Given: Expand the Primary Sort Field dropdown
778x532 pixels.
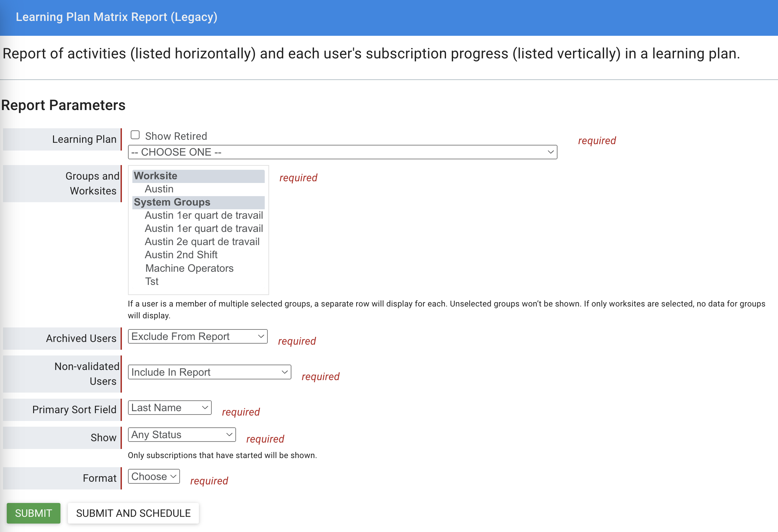Looking at the screenshot, I should (x=170, y=408).
